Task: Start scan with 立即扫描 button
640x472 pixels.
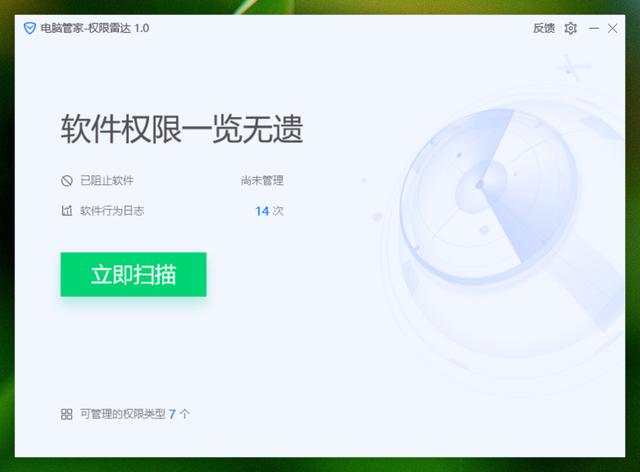Action: pyautogui.click(x=133, y=274)
